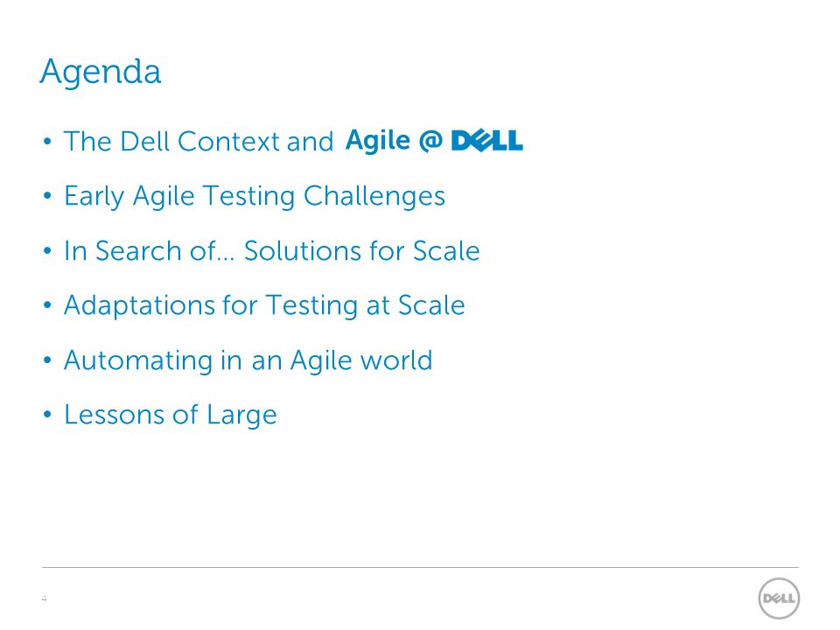Click bullet point before "Automating in an Agile"
Image resolution: width=840 pixels, height=630 pixels.
[x=47, y=360]
